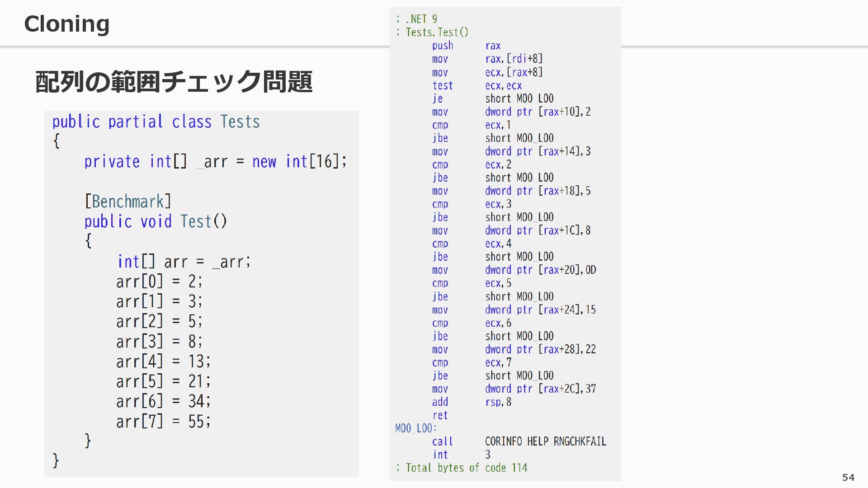
Task: Click the 'arr[4] = 13;' statement
Action: pos(163,361)
